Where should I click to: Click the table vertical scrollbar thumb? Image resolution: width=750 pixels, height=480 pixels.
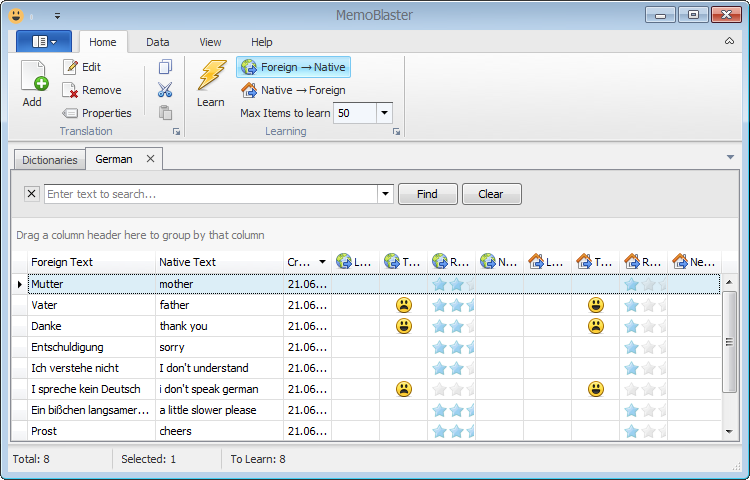[729, 342]
